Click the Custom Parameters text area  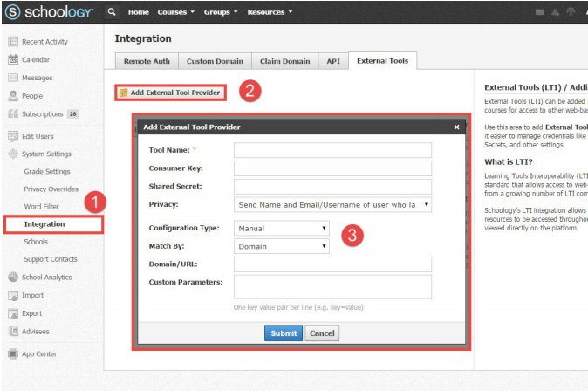[x=332, y=287]
